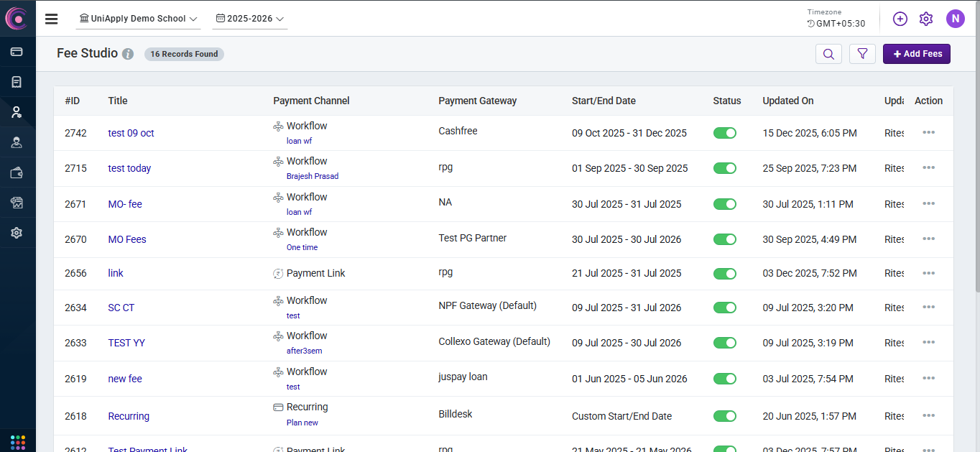Toggle status switch for MO Fees

click(725, 239)
